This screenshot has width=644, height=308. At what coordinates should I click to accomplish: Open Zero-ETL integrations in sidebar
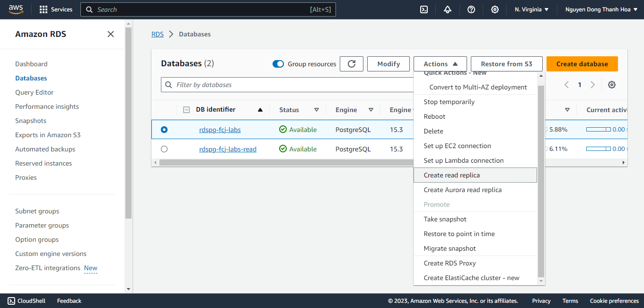coord(48,268)
